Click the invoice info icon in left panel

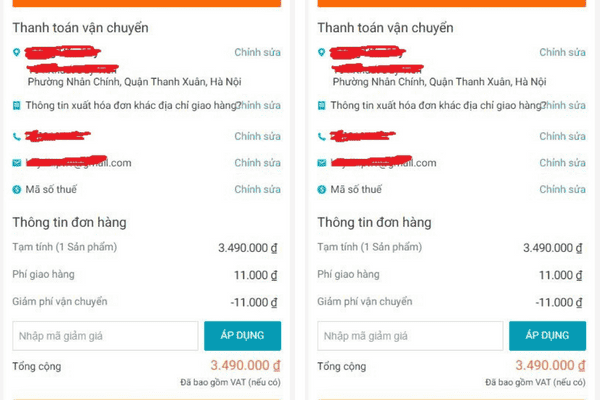click(x=16, y=105)
